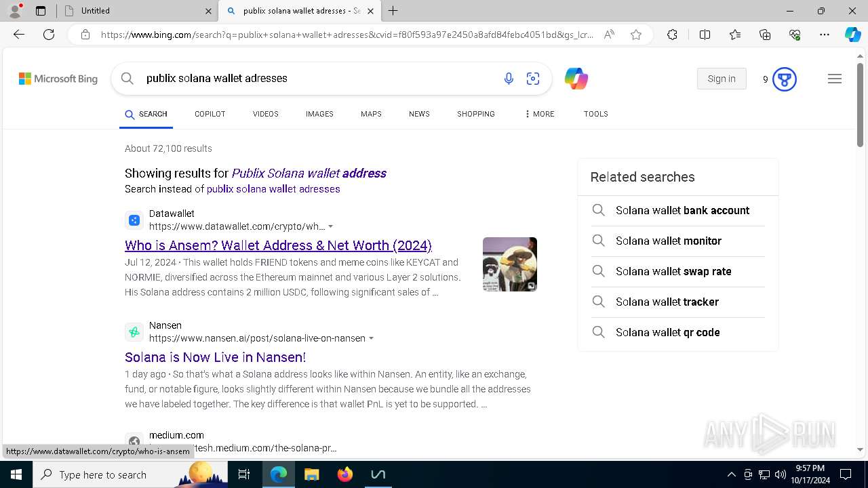Image resolution: width=868 pixels, height=488 pixels.
Task: Click the magnifier search icon in Bing box
Action: 127,79
